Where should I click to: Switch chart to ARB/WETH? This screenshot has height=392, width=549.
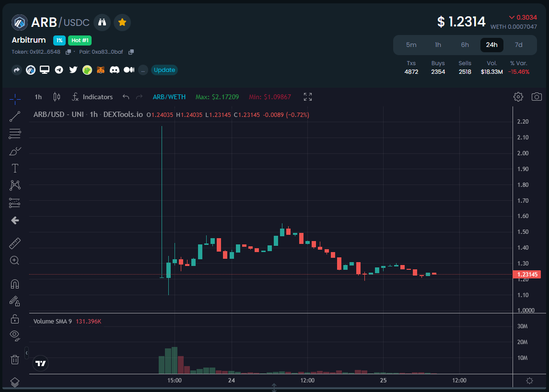click(x=169, y=97)
